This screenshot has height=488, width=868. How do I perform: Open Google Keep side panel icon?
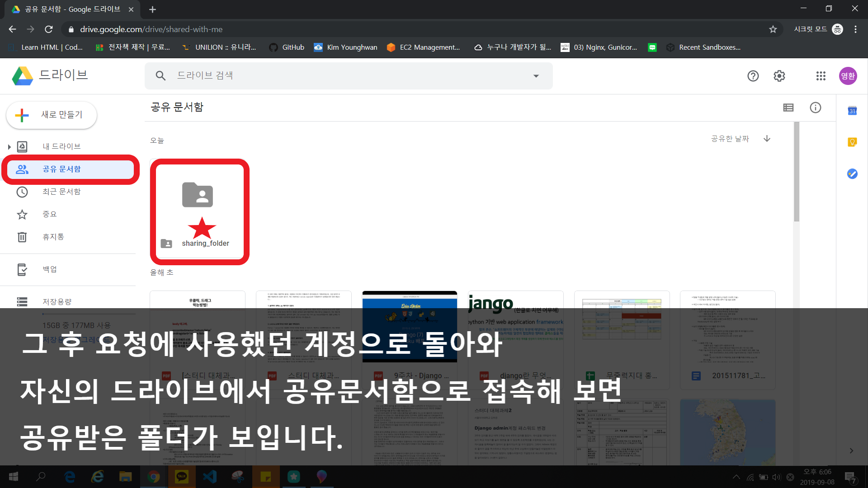point(852,142)
